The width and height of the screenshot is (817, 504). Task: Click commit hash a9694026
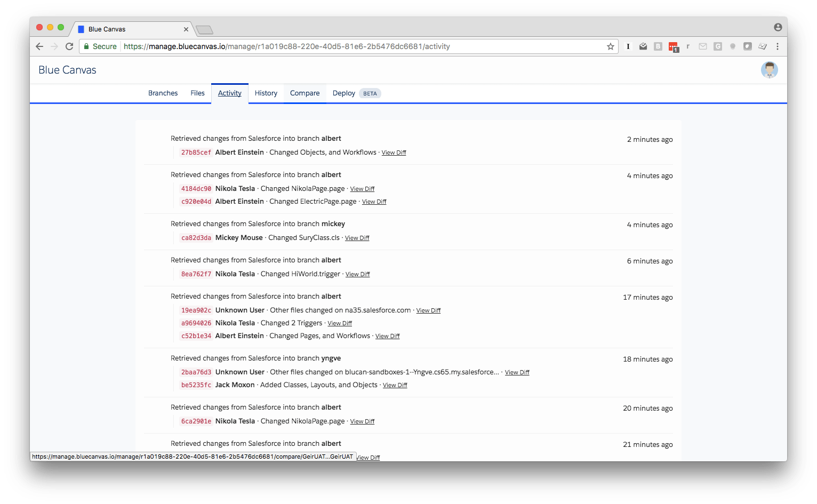(x=196, y=323)
